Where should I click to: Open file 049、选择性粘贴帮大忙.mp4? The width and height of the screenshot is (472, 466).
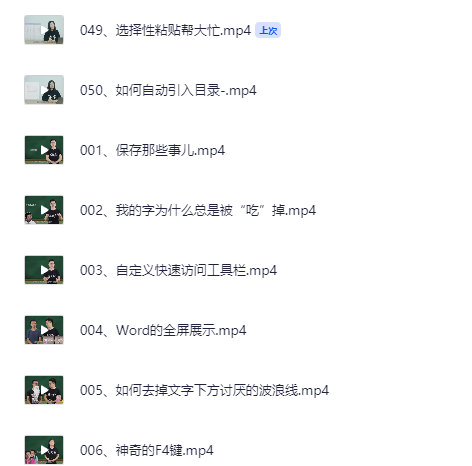click(x=165, y=30)
